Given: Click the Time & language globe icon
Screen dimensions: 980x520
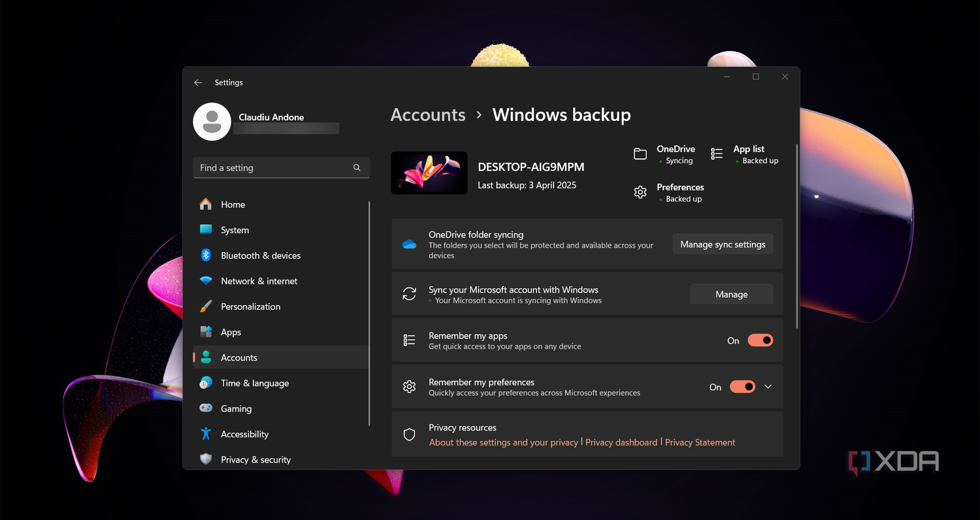Looking at the screenshot, I should [206, 383].
